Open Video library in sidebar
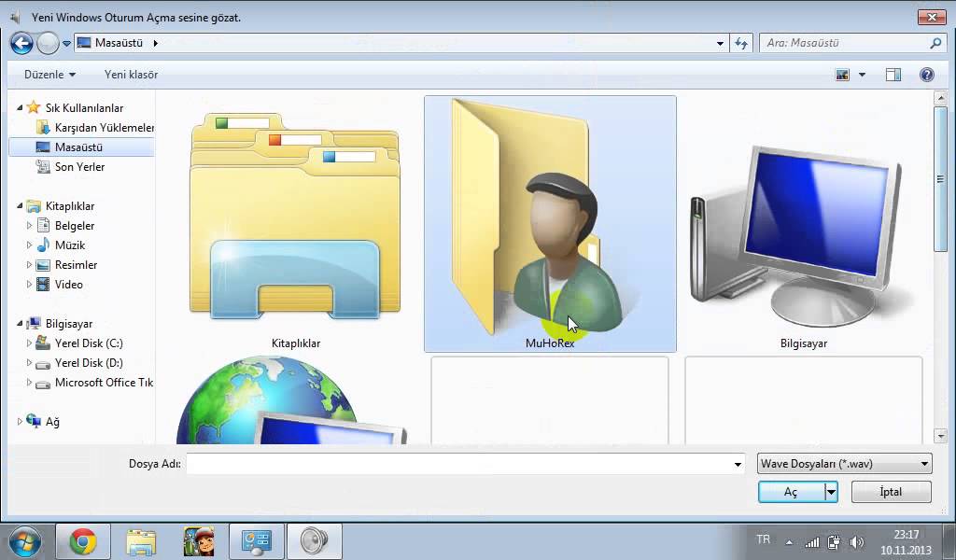Screen dimensions: 956x560 click(x=69, y=284)
